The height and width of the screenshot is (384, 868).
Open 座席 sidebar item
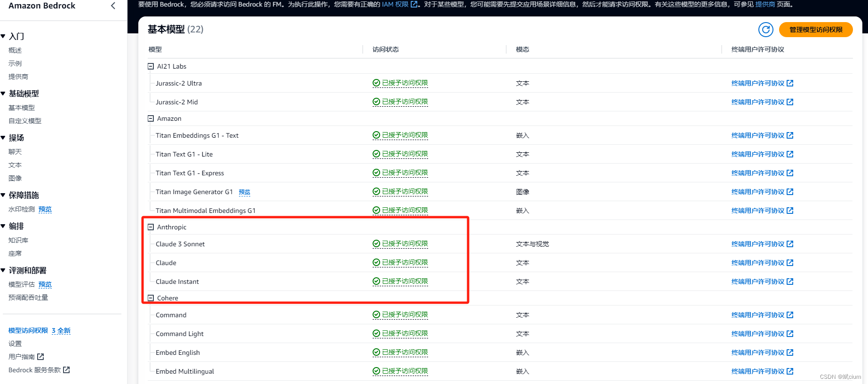pos(15,253)
